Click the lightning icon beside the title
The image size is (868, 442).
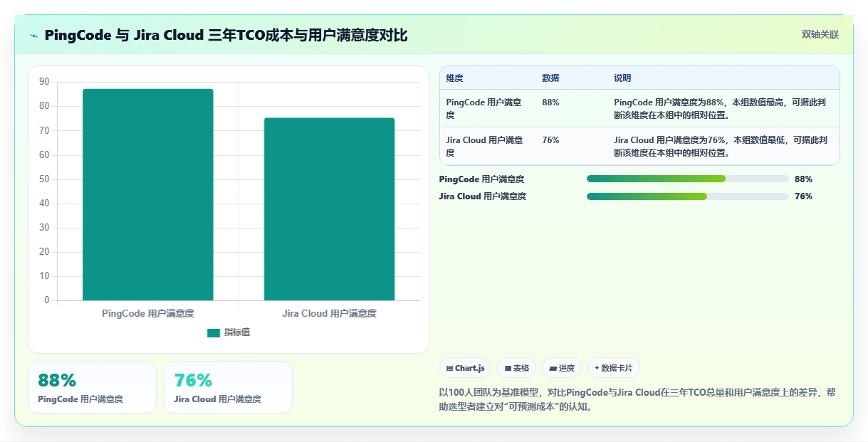tap(33, 36)
